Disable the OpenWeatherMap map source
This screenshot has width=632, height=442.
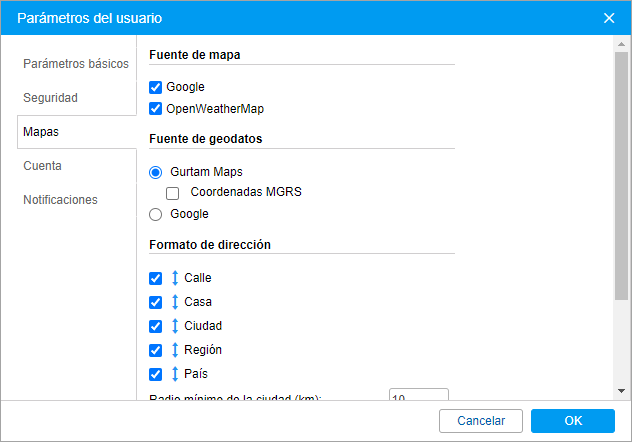(155, 108)
